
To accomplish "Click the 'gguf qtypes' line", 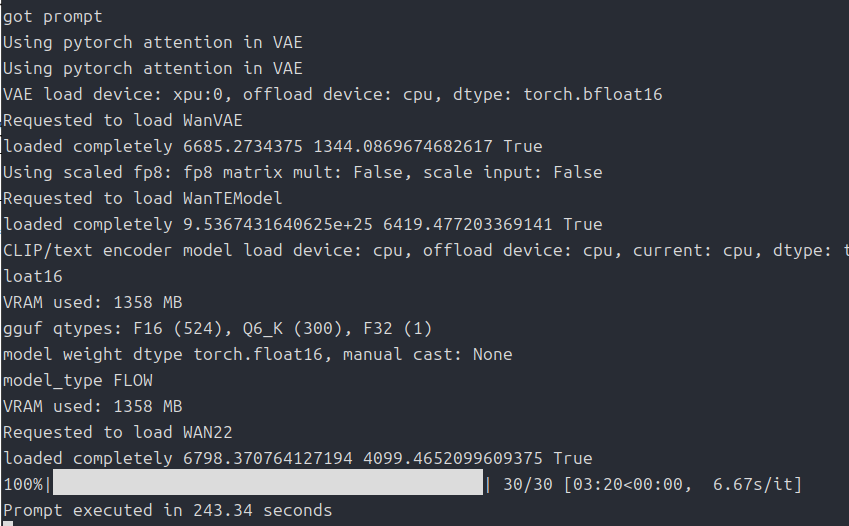I will pyautogui.click(x=217, y=328).
